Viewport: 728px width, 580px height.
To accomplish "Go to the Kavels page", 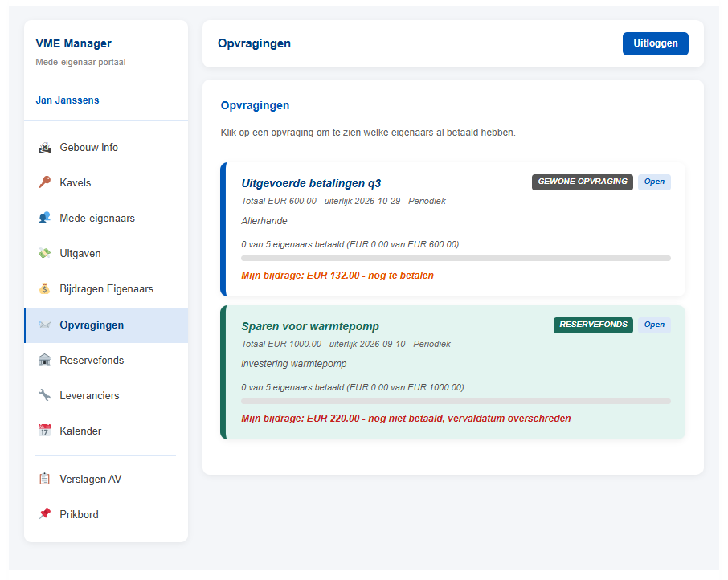I will coord(106,183).
